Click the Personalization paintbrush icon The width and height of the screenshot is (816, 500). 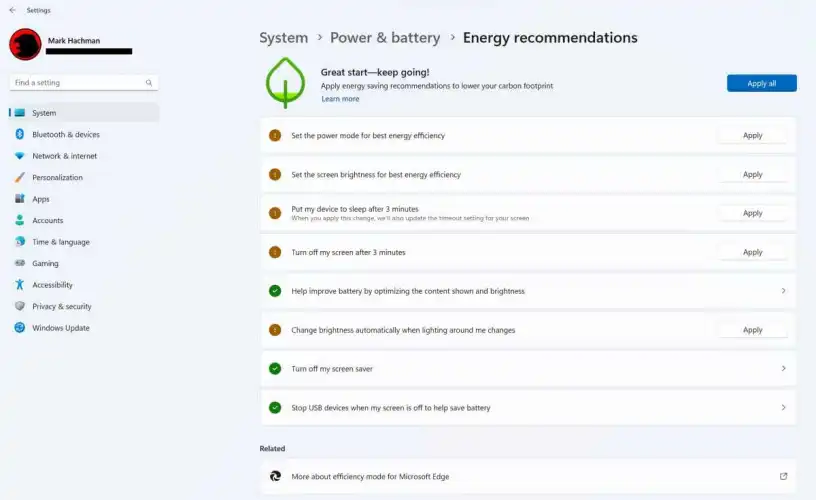pos(19,178)
